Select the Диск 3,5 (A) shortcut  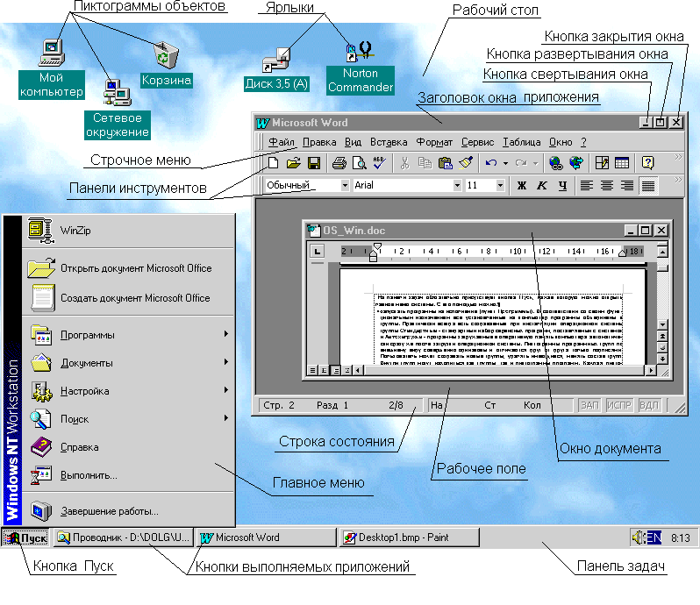276,60
